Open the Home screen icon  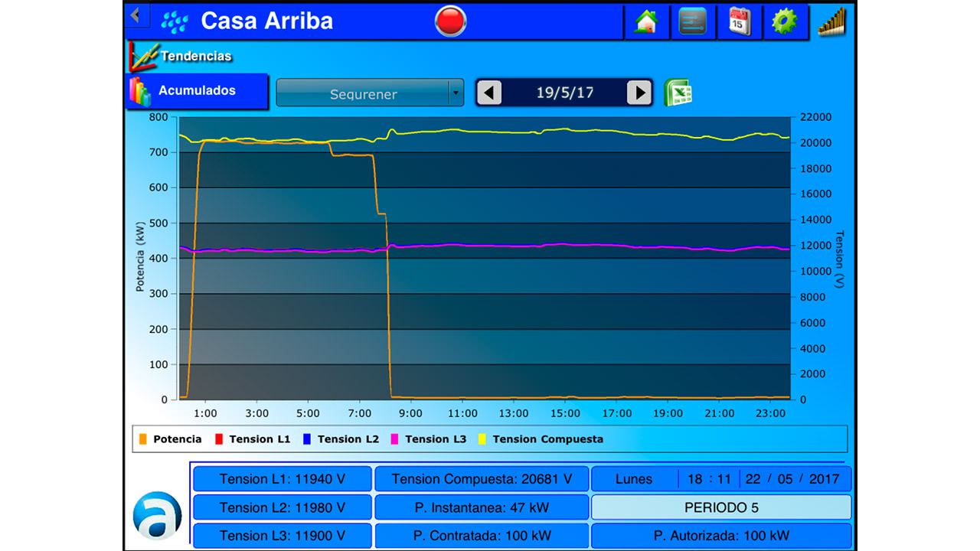point(647,21)
